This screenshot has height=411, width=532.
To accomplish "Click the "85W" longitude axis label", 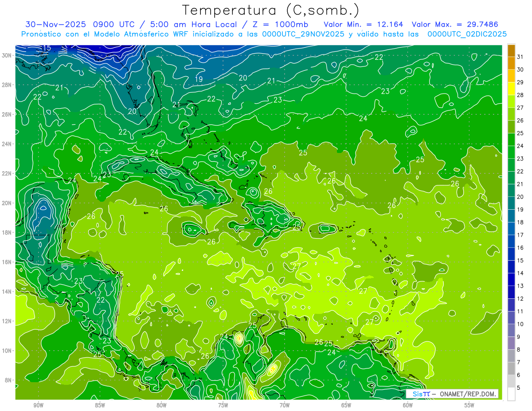I will 100,405.
